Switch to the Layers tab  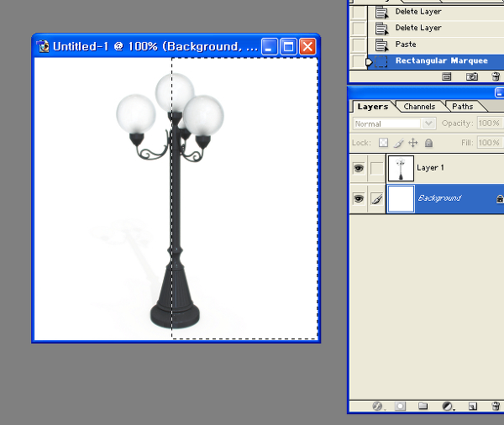[x=372, y=107]
